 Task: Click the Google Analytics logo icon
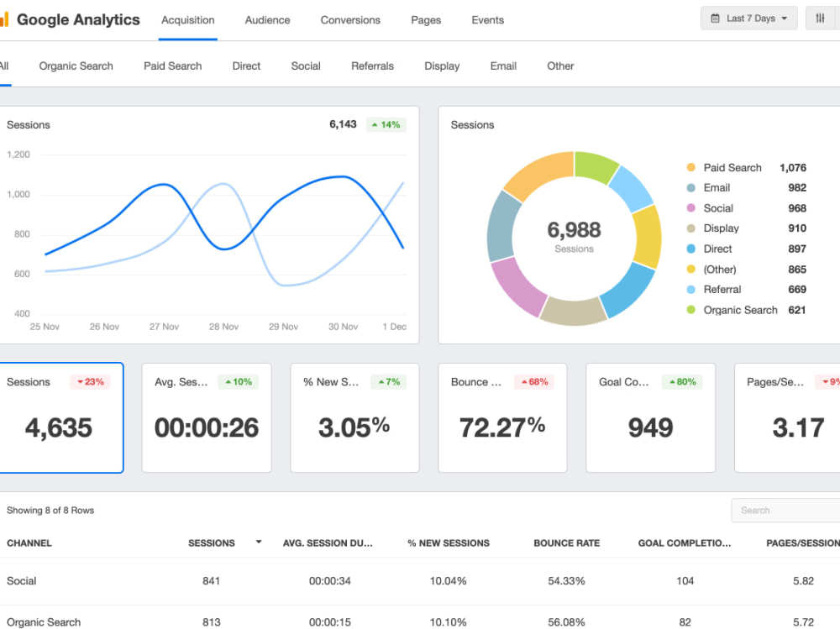(4, 20)
